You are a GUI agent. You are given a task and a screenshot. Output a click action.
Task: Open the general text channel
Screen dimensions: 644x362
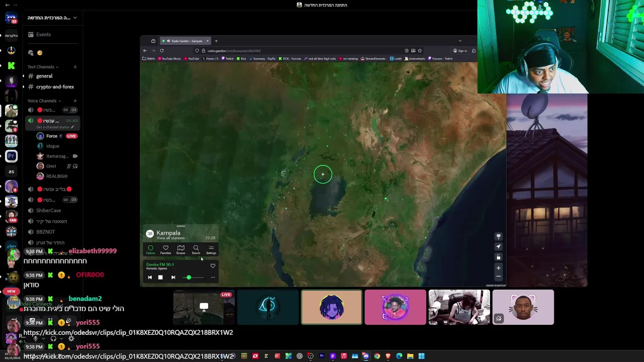(x=52, y=76)
